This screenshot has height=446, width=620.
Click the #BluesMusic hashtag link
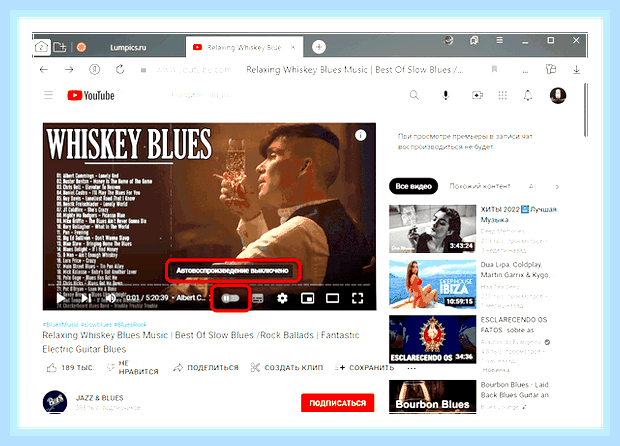[x=61, y=325]
